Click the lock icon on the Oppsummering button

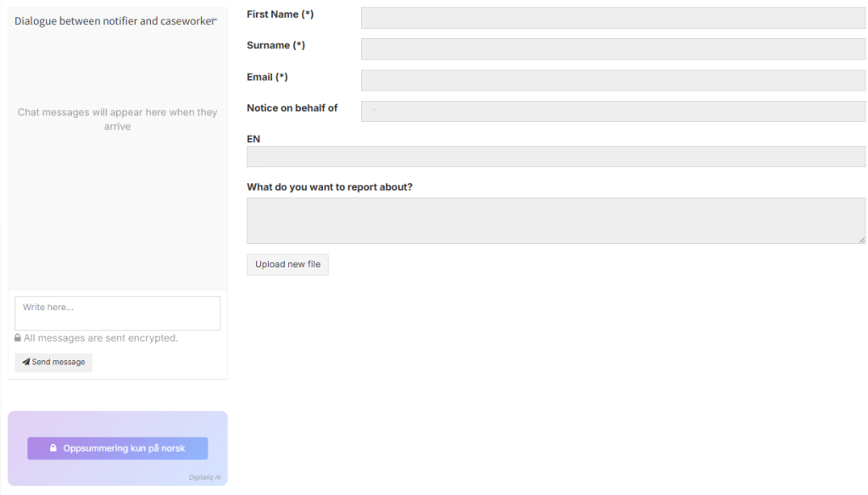point(53,448)
